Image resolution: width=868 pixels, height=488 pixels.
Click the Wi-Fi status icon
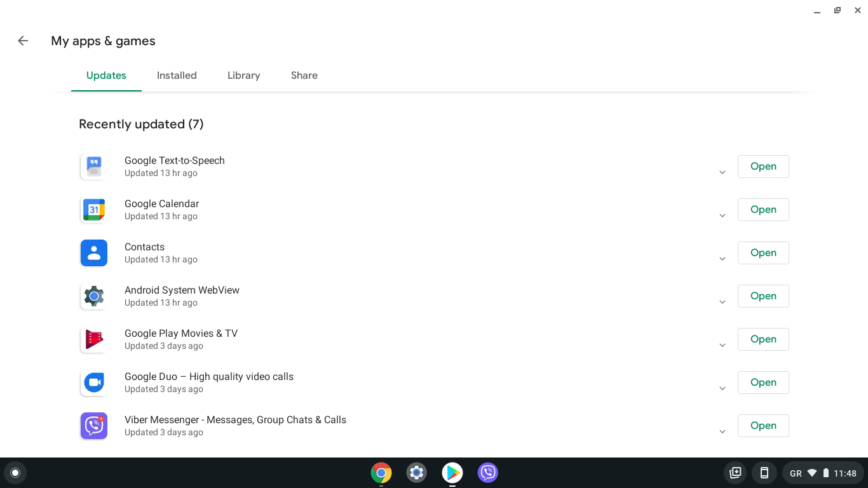pos(812,473)
